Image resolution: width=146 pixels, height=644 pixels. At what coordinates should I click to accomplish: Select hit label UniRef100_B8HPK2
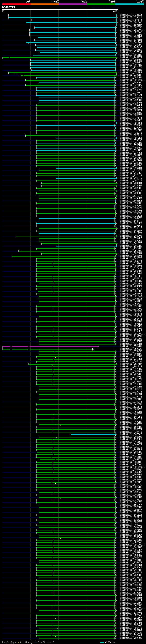131,156
